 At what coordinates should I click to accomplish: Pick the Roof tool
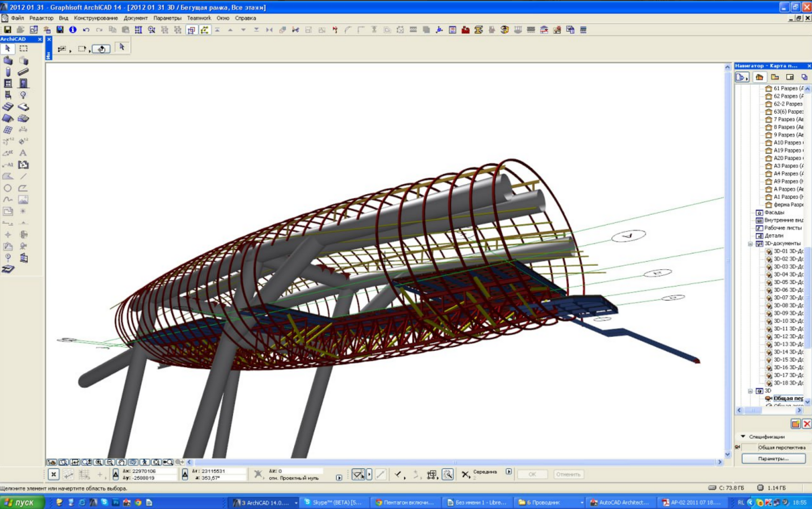[8, 118]
